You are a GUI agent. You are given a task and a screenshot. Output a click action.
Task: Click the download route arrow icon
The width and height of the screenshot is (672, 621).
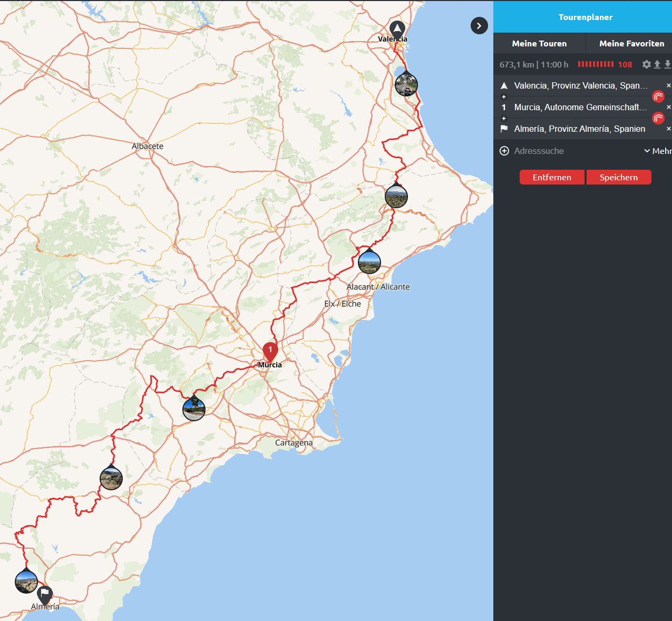[x=667, y=64]
